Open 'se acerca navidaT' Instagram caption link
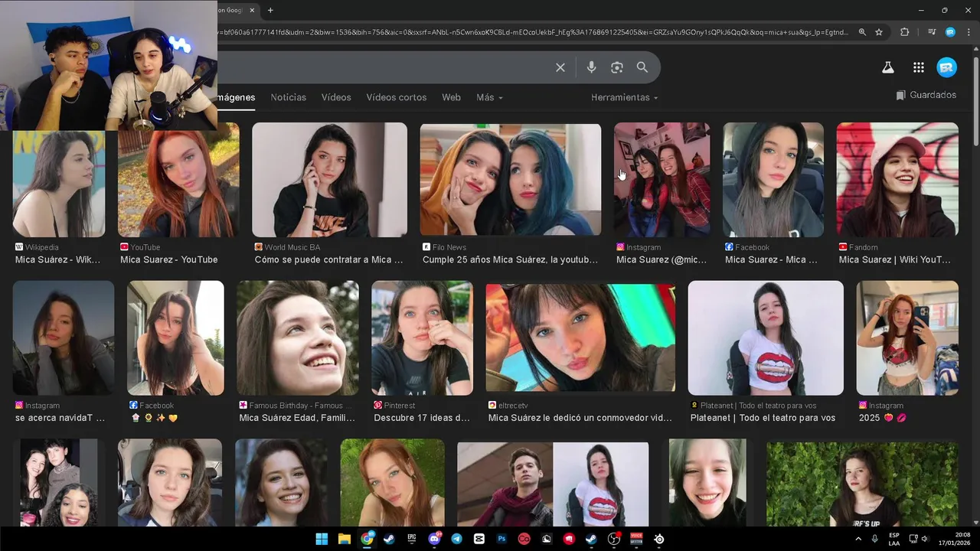 (x=60, y=418)
